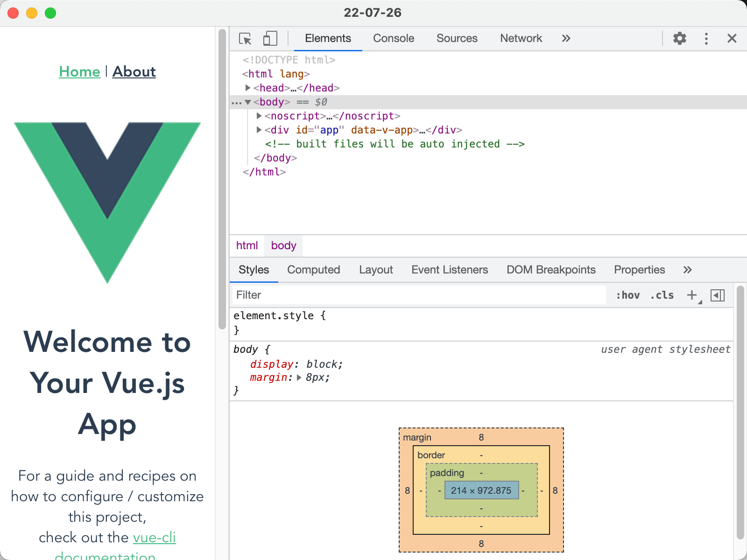Image resolution: width=747 pixels, height=560 pixels.
Task: Toggle the device toolbar icon
Action: click(x=270, y=38)
